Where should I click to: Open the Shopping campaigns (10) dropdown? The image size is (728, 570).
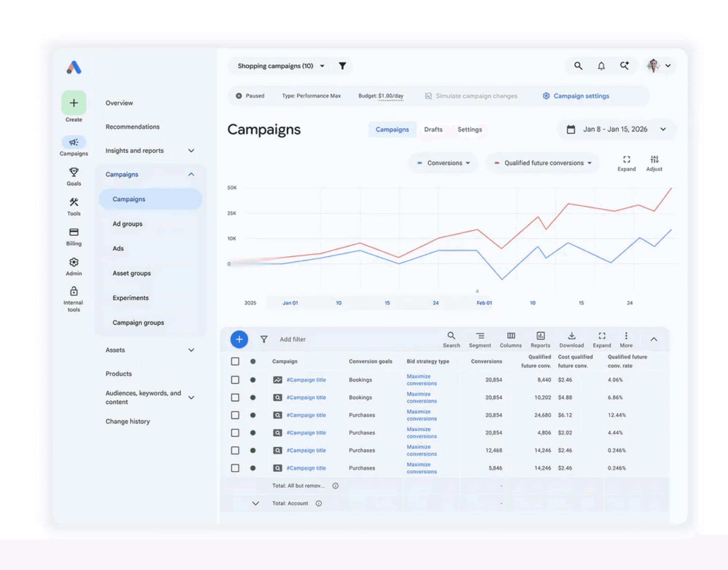coord(280,66)
